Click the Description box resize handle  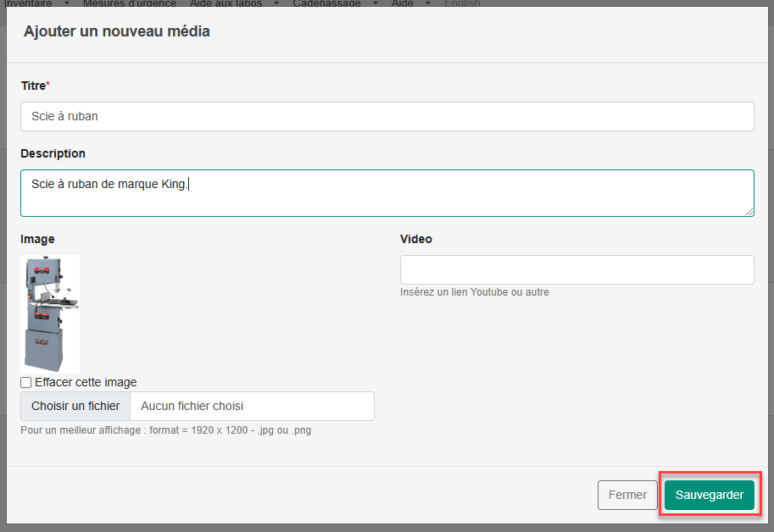(749, 212)
